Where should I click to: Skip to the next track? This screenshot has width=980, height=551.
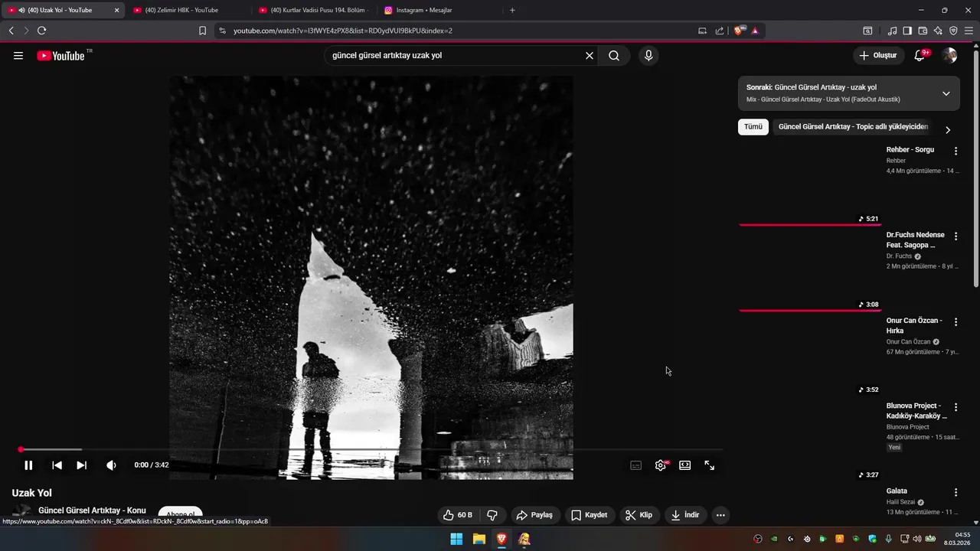point(81,465)
